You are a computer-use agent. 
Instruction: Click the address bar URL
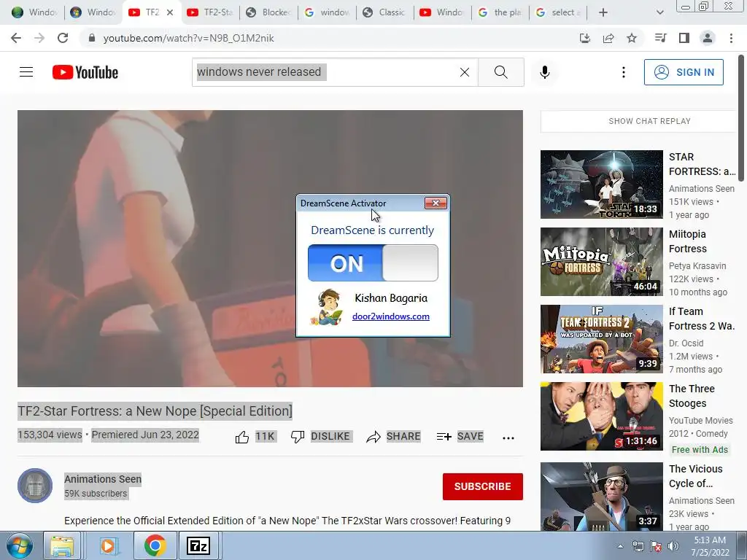click(189, 38)
